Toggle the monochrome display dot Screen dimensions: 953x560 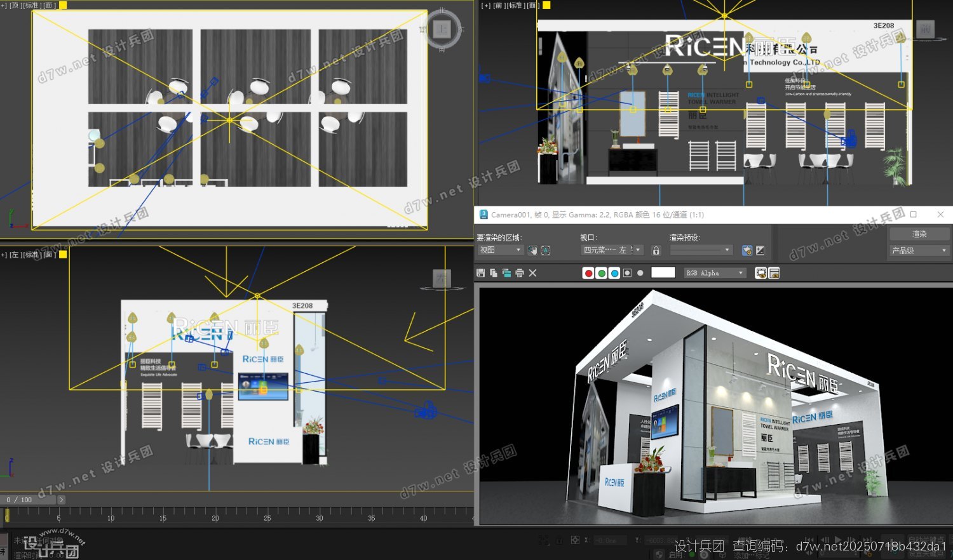point(640,273)
